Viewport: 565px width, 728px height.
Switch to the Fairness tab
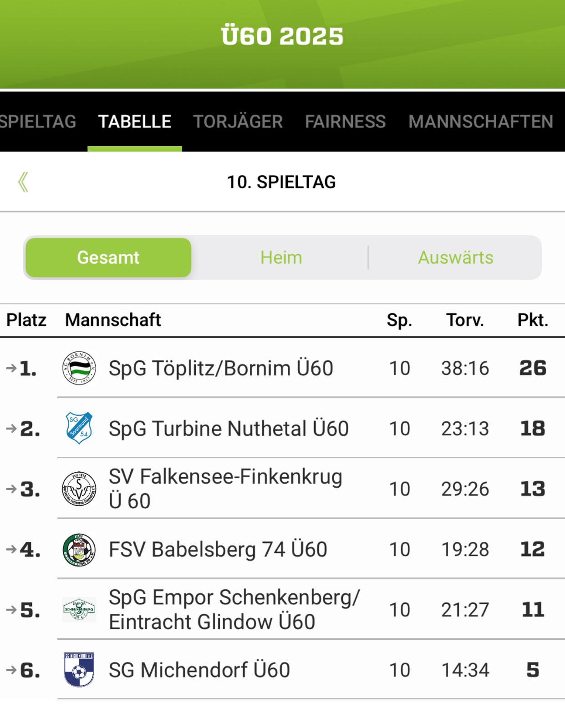(x=345, y=121)
